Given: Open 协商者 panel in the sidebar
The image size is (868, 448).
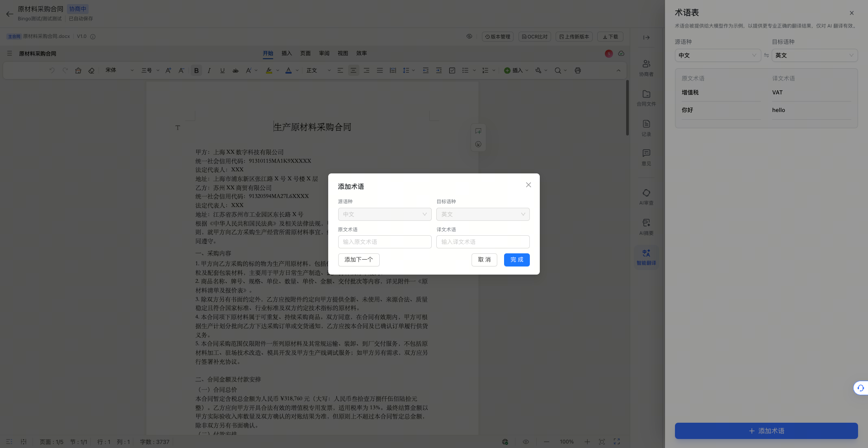Looking at the screenshot, I should [x=646, y=68].
